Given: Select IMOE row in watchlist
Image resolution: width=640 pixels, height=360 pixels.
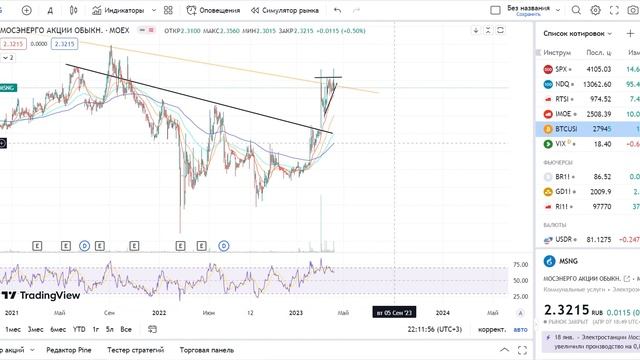Looking at the screenshot, I should point(588,114).
